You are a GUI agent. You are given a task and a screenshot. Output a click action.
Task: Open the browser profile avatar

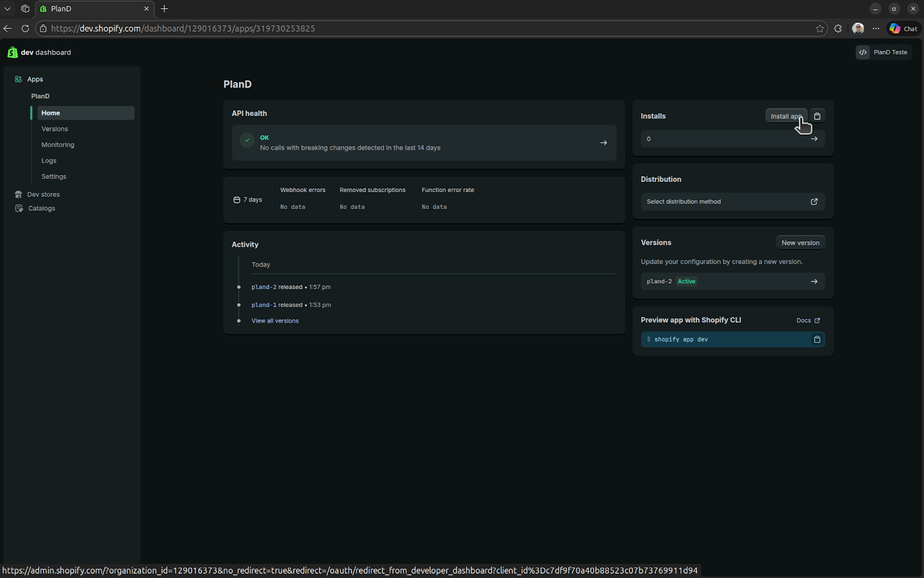tap(858, 28)
